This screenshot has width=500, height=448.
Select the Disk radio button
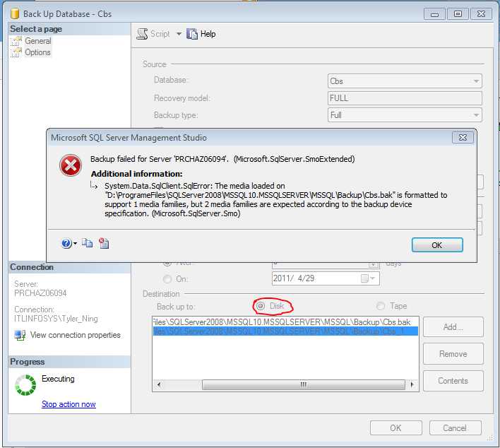[261, 307]
